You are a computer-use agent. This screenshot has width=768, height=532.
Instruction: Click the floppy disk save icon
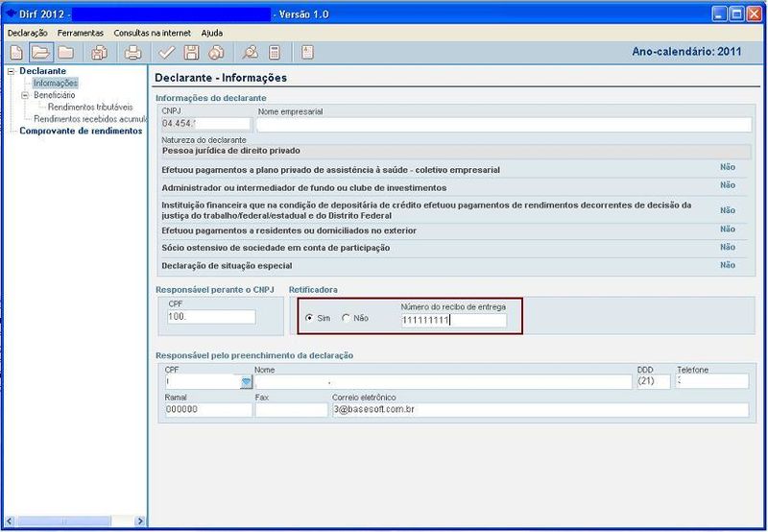[191, 52]
